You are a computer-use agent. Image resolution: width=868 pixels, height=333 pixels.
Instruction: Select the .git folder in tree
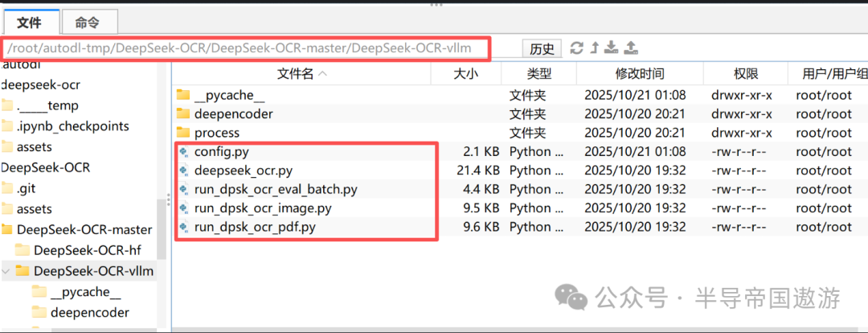[x=27, y=188]
